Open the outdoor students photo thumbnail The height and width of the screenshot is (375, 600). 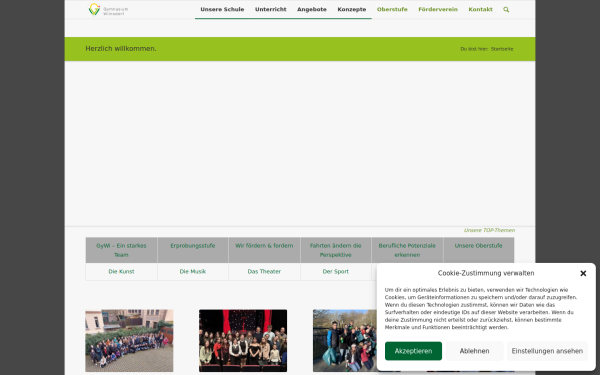[345, 341]
